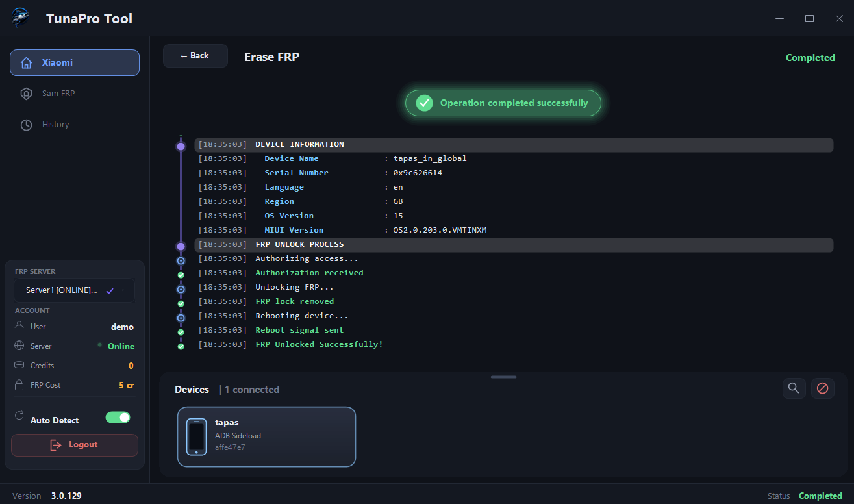This screenshot has width=854, height=504.
Task: Click the Logout button
Action: click(x=75, y=445)
